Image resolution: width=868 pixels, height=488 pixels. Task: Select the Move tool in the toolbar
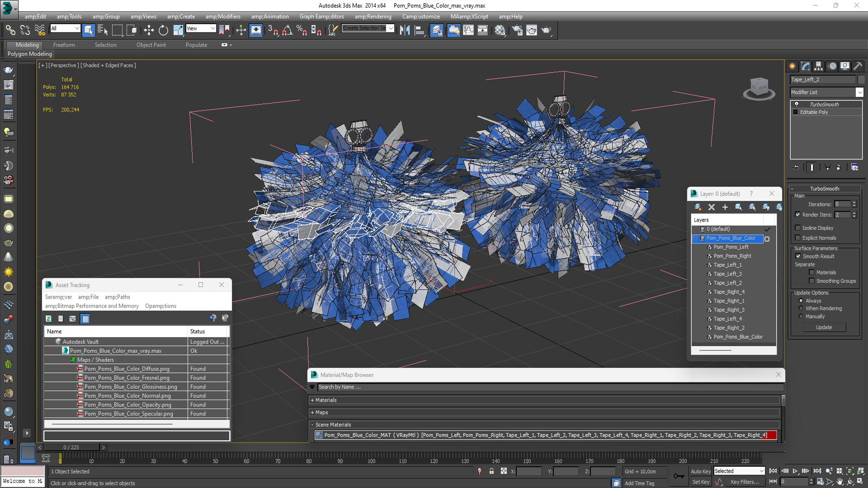(149, 30)
